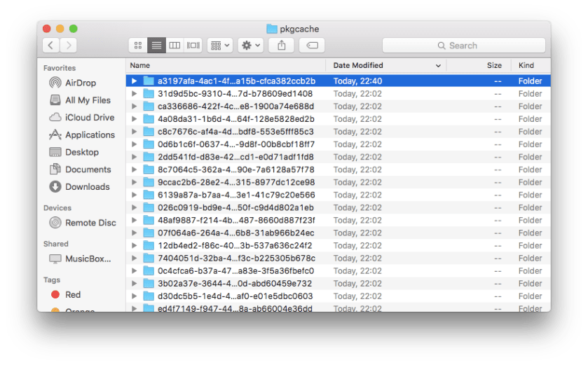Select the Red tag
Image resolution: width=588 pixels, height=365 pixels.
[x=66, y=294]
